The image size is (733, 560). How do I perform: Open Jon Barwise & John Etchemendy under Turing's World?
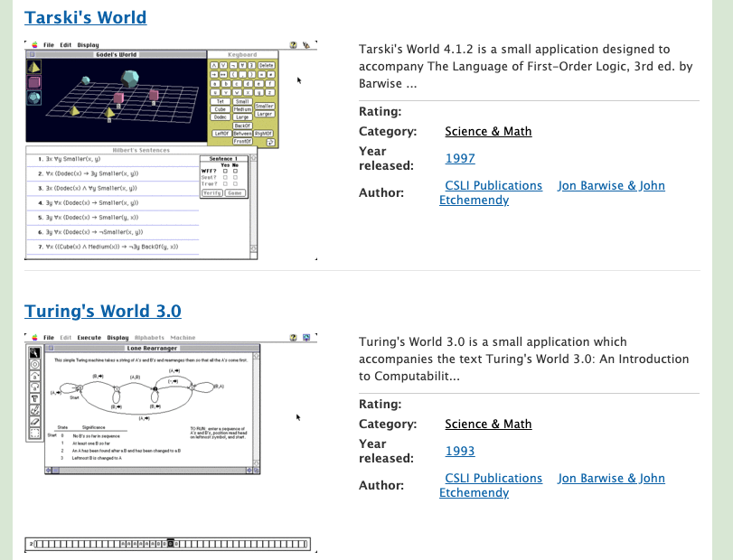[x=611, y=478]
